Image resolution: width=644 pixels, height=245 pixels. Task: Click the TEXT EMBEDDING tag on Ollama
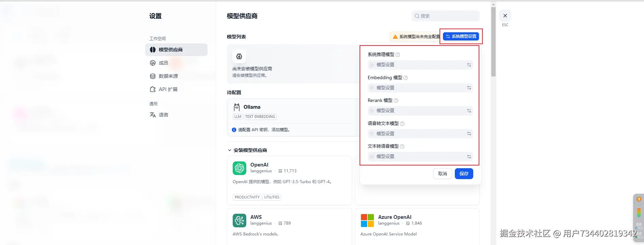click(x=260, y=117)
